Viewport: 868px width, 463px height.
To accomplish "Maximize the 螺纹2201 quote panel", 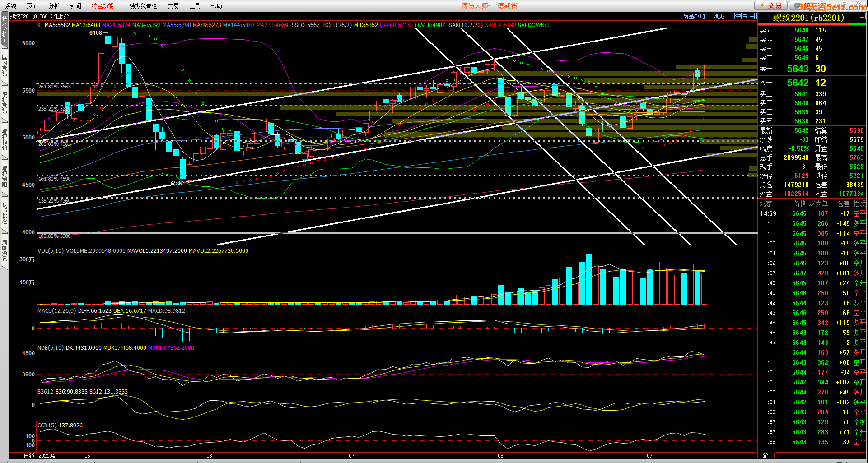I will pyautogui.click(x=862, y=16).
